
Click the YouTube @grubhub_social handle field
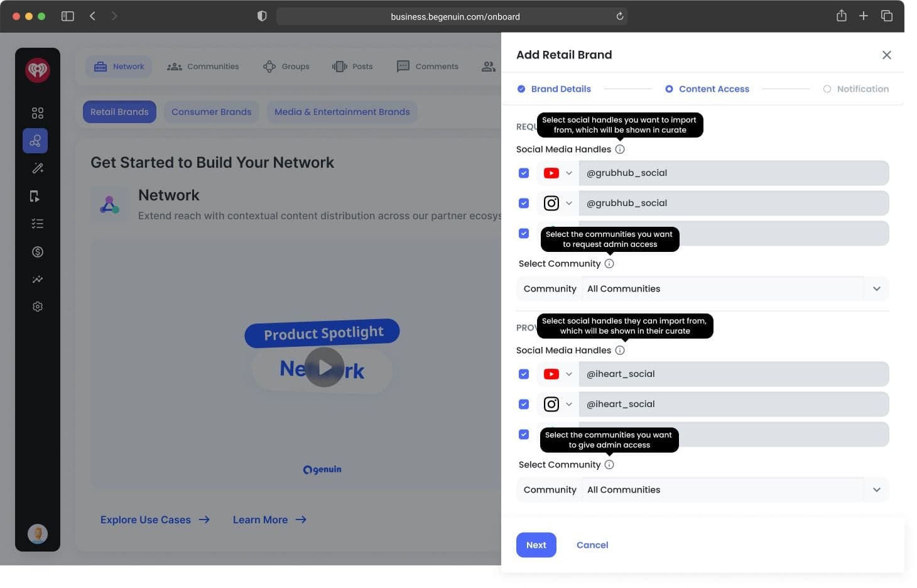click(x=734, y=173)
